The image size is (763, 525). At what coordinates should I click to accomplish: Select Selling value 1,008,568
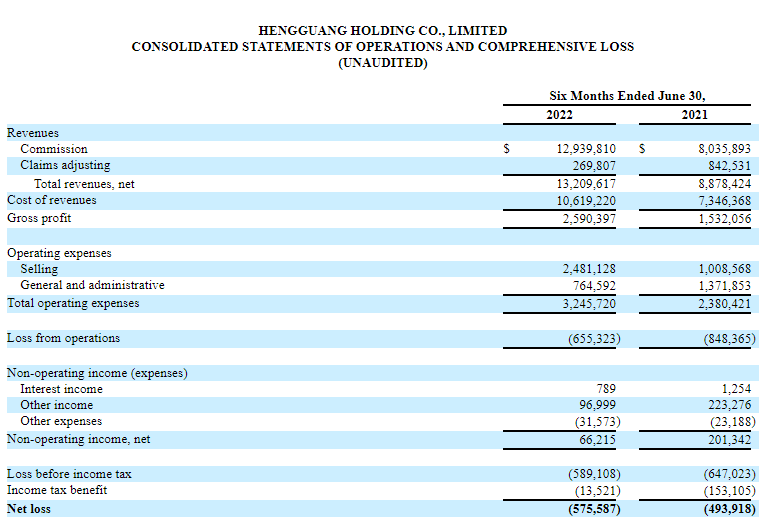(x=725, y=269)
